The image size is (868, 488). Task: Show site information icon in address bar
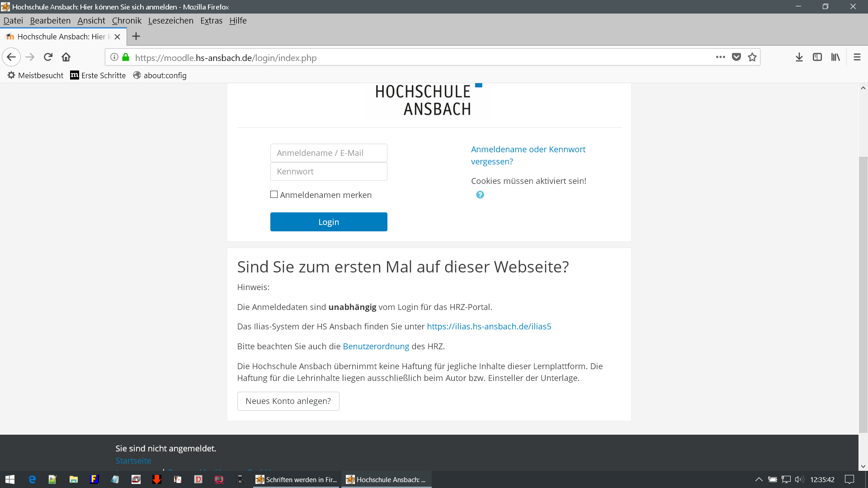pos(114,57)
